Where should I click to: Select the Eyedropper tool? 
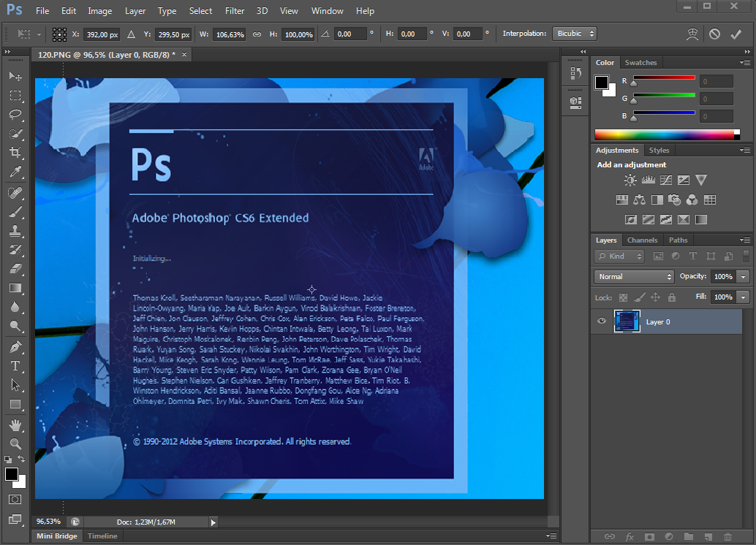coord(15,172)
